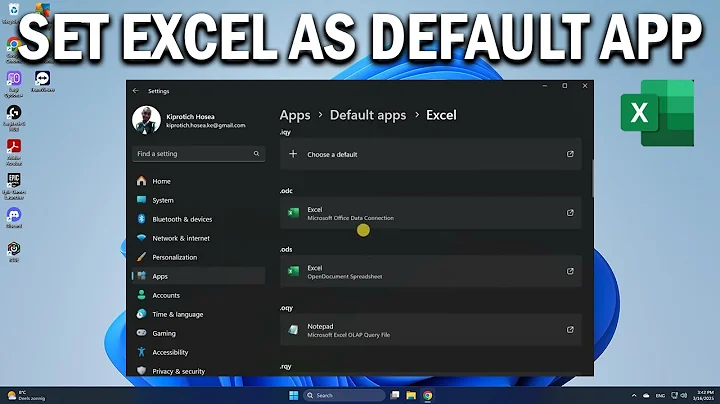Open Task View from the taskbar

[394, 395]
